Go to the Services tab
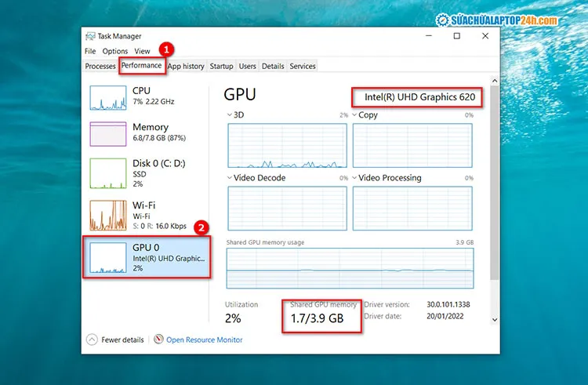Image resolution: width=588 pixels, height=385 pixels. click(303, 67)
